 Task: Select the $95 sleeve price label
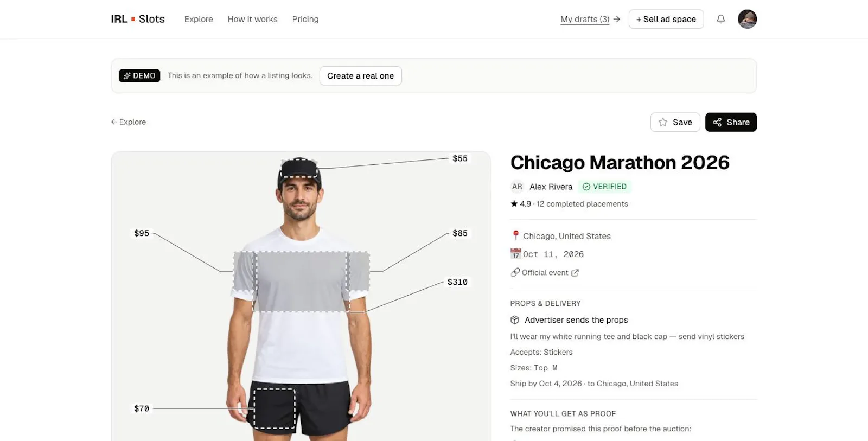pyautogui.click(x=142, y=233)
